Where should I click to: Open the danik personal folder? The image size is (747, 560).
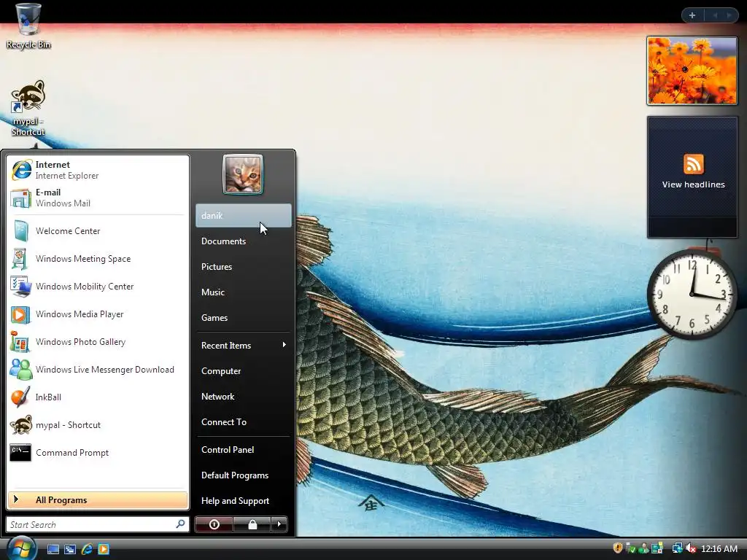pos(244,216)
